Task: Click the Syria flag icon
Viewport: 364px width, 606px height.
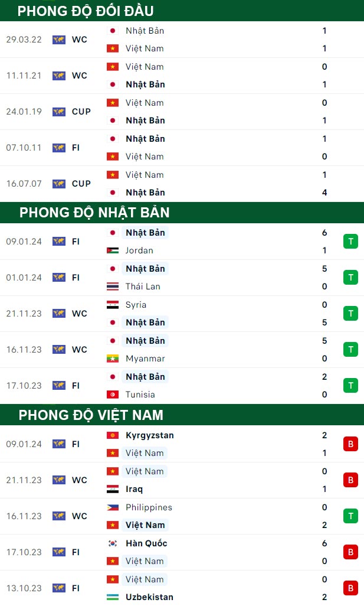Action: [x=112, y=305]
